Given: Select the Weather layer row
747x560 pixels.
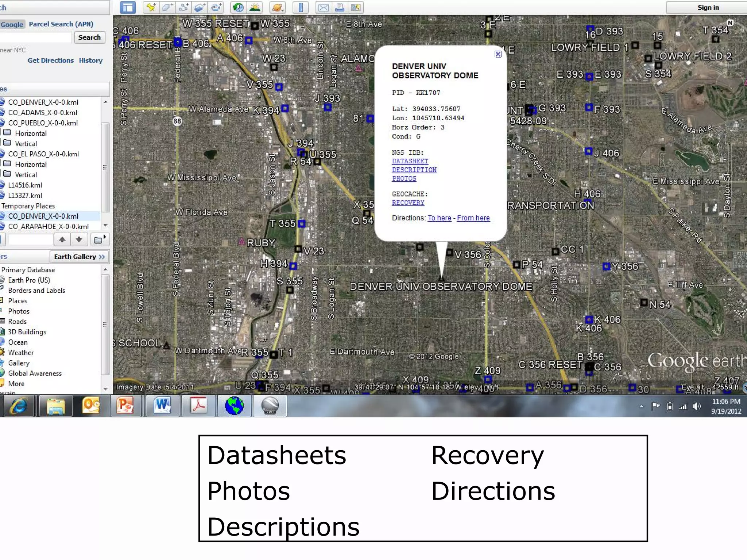Looking at the screenshot, I should click(21, 353).
